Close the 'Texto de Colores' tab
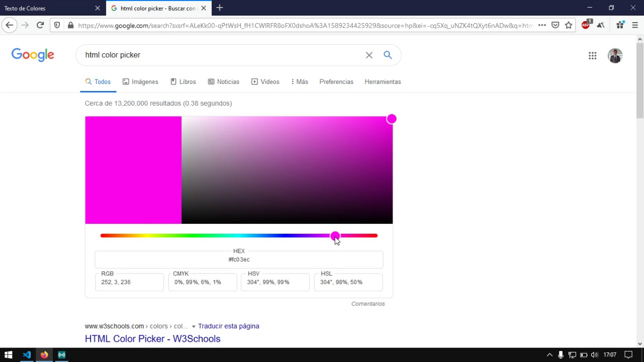 pyautogui.click(x=98, y=8)
